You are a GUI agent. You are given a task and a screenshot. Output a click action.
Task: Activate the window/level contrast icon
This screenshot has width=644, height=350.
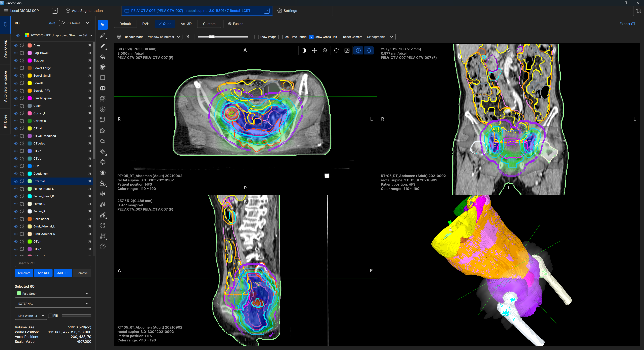(304, 50)
